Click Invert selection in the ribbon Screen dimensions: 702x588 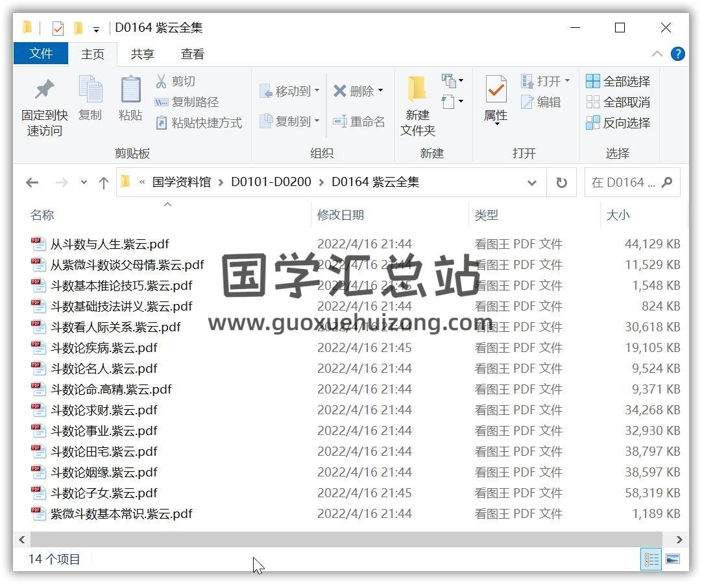(618, 123)
